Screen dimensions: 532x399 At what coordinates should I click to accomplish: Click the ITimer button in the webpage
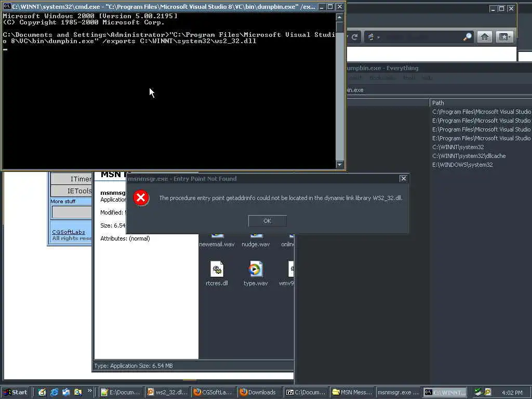click(x=71, y=179)
